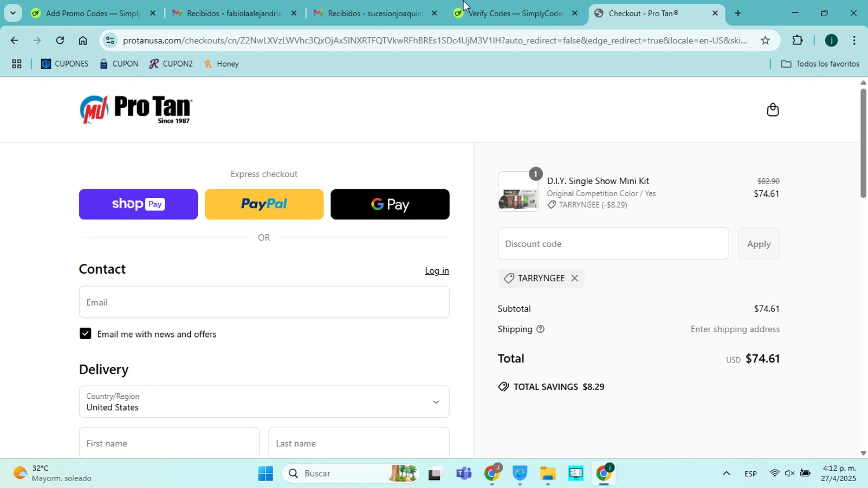Open the Chrome profile avatar

point(831,41)
